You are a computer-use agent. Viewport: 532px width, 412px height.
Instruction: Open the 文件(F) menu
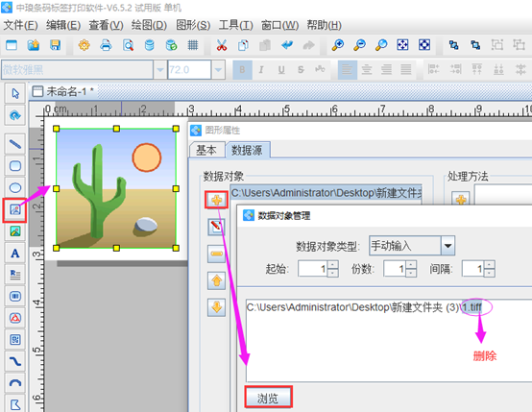pos(20,25)
